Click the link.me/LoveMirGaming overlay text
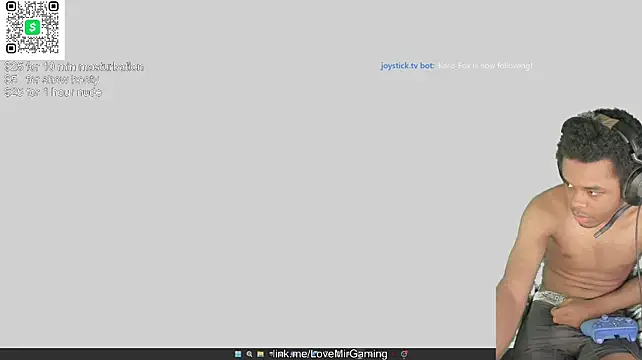This screenshot has width=642, height=360. click(330, 354)
